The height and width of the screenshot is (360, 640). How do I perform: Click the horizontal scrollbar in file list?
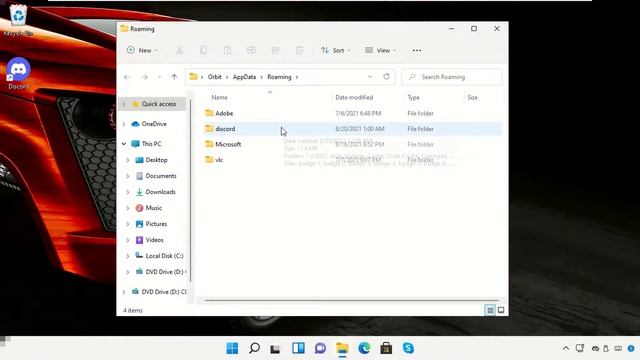pos(351,300)
